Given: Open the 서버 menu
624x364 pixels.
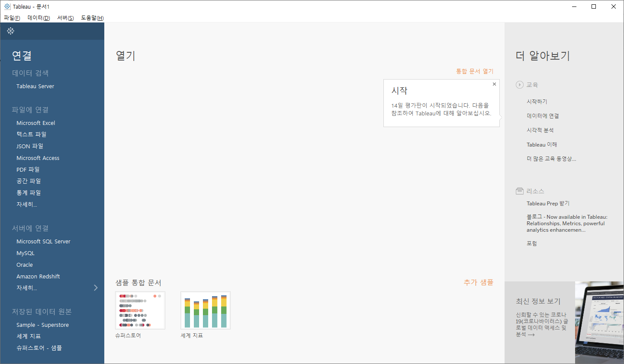Looking at the screenshot, I should [66, 18].
